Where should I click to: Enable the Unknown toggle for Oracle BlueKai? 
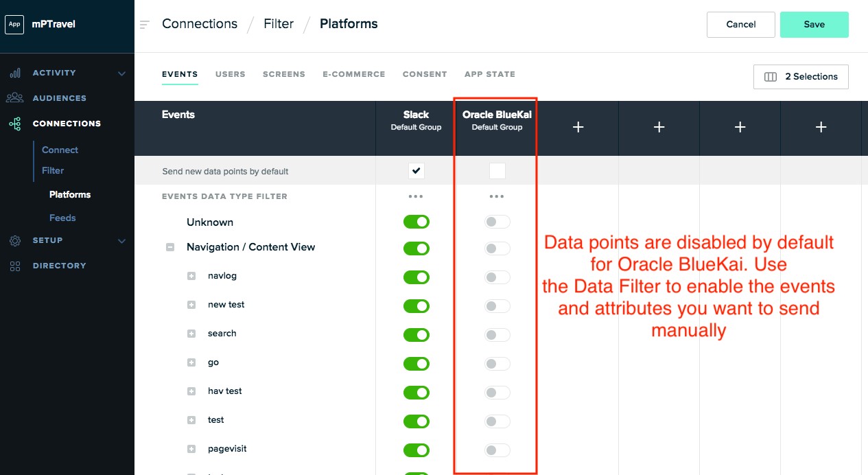click(x=497, y=221)
